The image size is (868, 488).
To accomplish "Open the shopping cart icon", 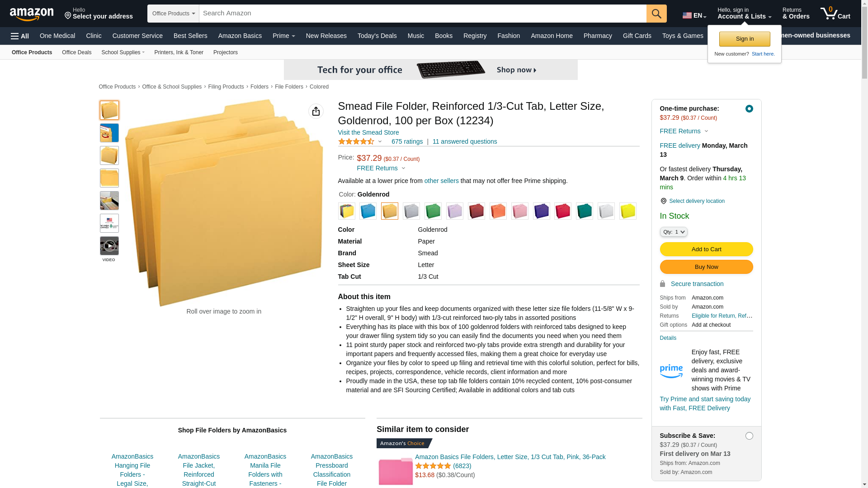I will click(835, 14).
